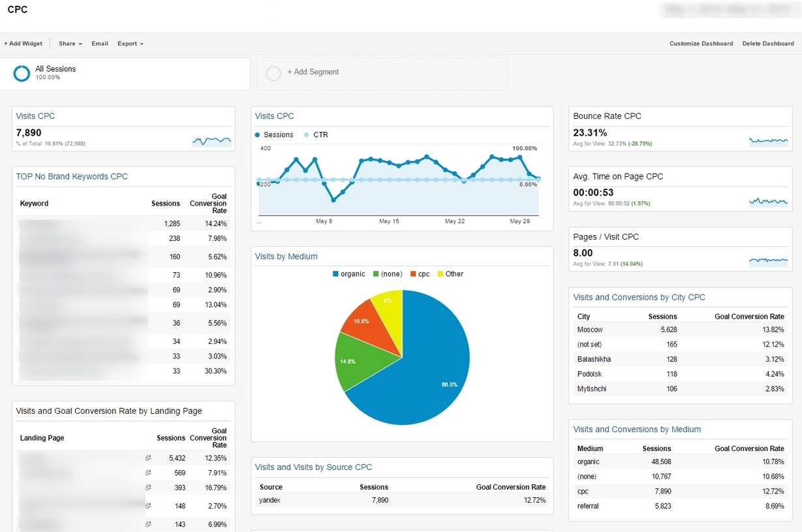Open the external link icon beside 148 sessions

point(148,506)
